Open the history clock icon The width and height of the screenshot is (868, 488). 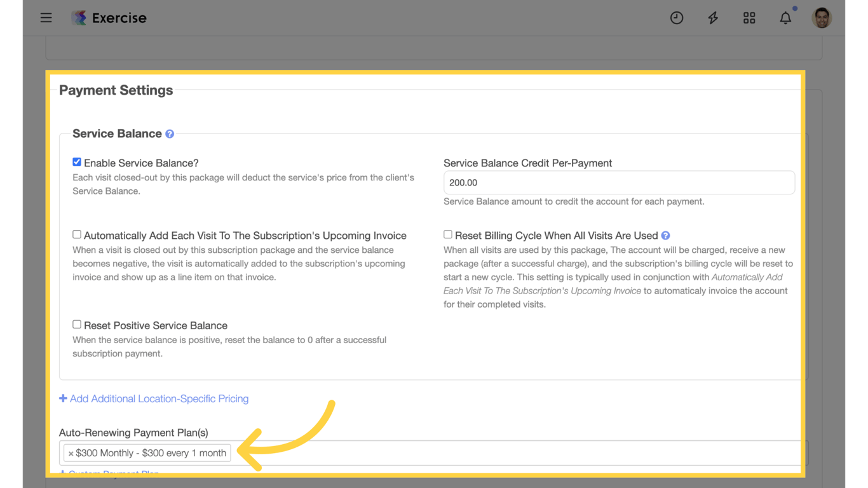(677, 17)
